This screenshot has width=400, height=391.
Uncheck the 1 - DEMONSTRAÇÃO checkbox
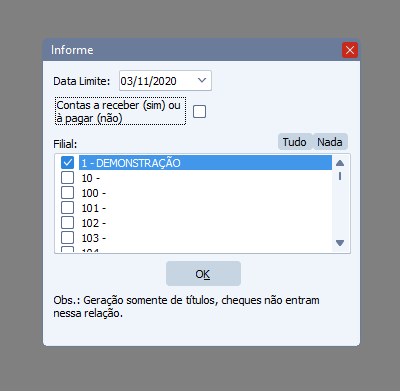pyautogui.click(x=67, y=163)
